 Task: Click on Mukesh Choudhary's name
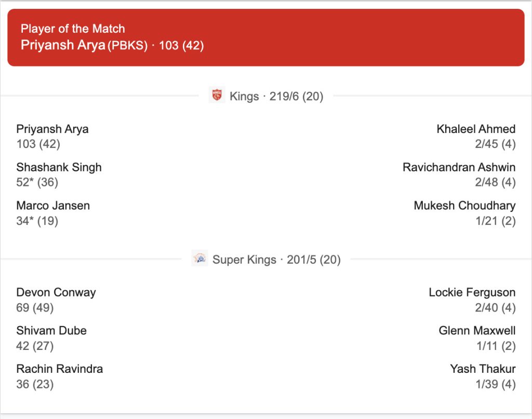[x=464, y=206]
